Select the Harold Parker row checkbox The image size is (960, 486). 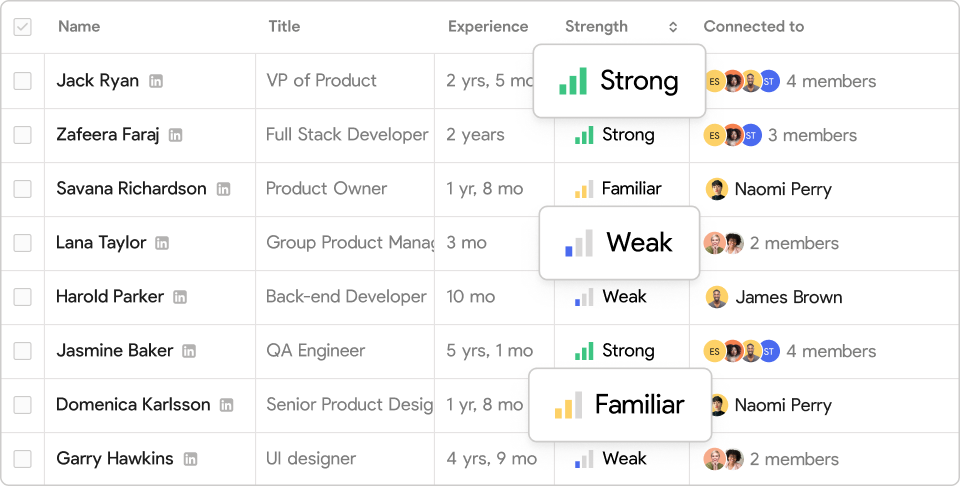[x=22, y=297]
